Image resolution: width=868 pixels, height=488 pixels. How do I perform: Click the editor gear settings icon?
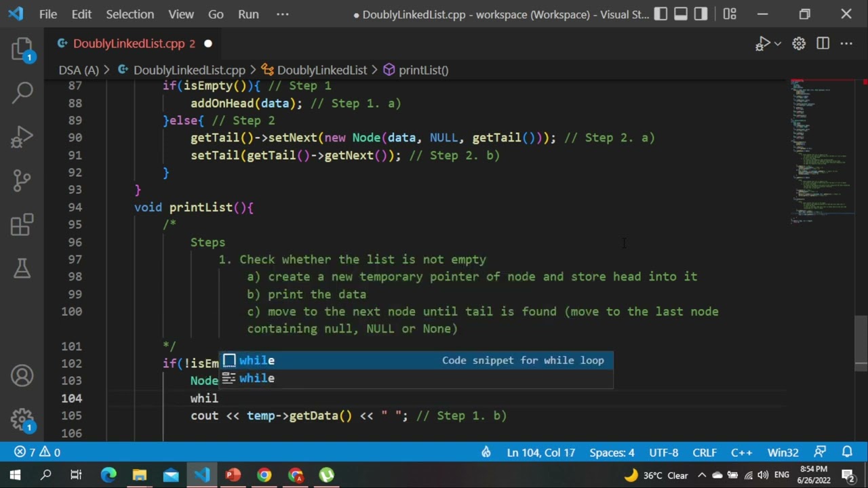(799, 43)
